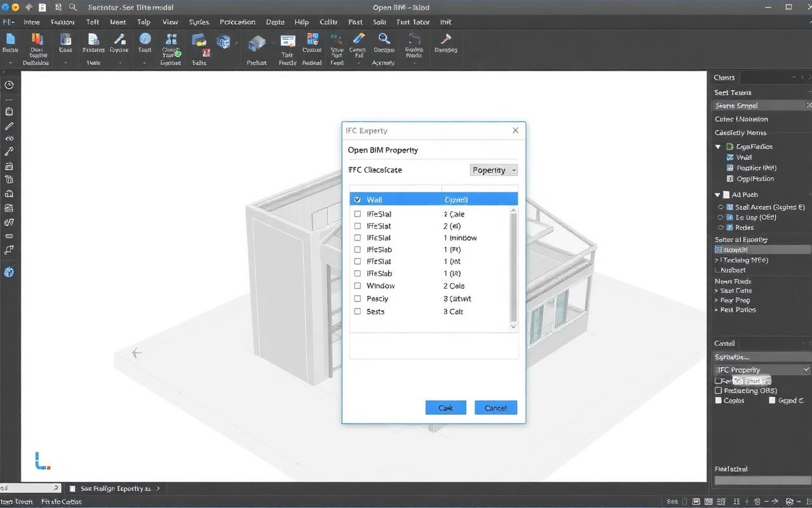This screenshot has width=812, height=508.
Task: Select the Sel Frarligh Eoperity tab at bottom
Action: (116, 488)
